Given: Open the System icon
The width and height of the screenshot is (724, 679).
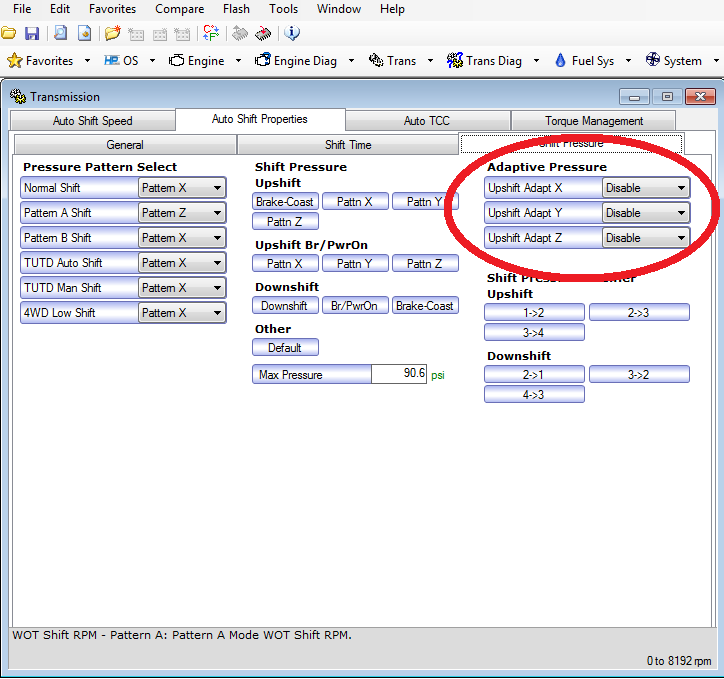Looking at the screenshot, I should click(x=652, y=60).
